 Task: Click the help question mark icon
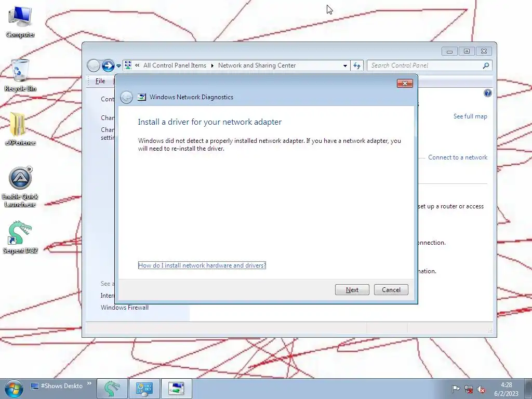point(487,93)
